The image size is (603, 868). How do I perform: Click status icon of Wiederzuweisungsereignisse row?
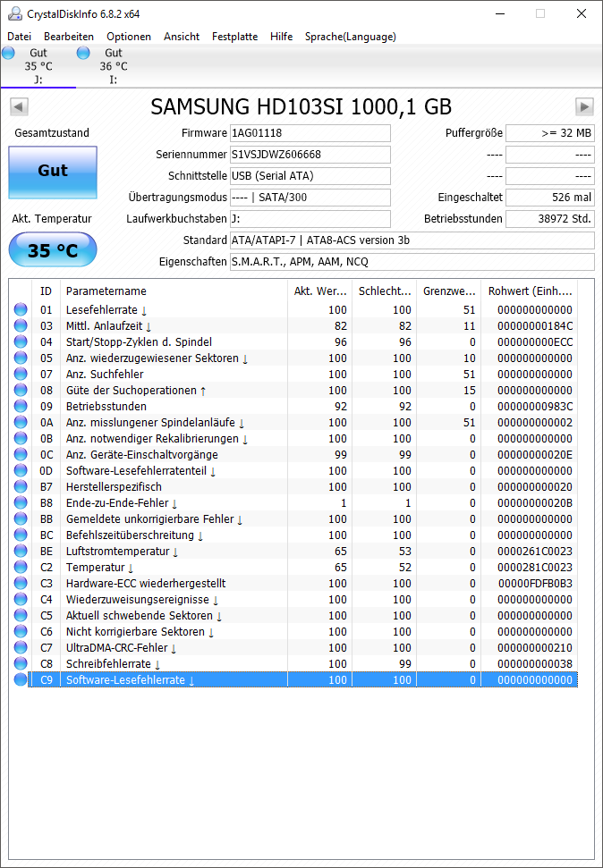point(21,599)
